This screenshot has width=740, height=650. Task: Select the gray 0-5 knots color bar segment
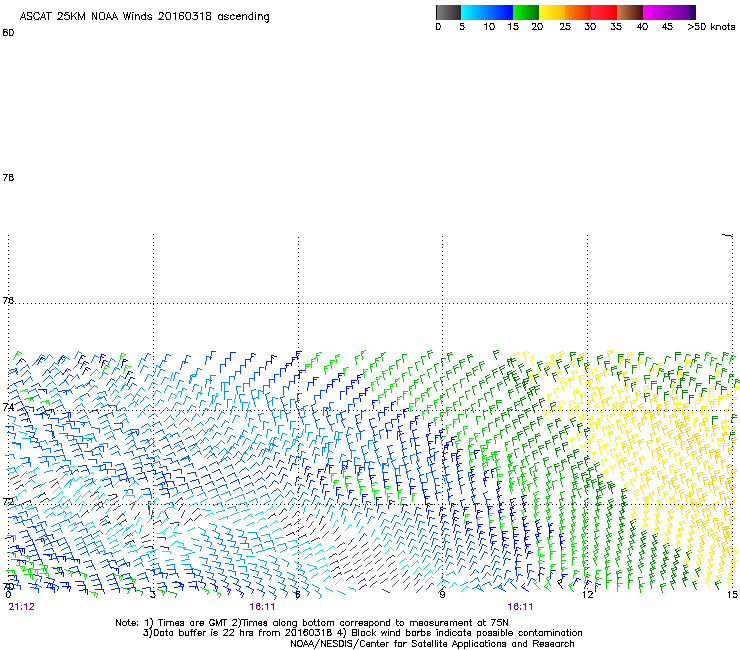[x=448, y=12]
